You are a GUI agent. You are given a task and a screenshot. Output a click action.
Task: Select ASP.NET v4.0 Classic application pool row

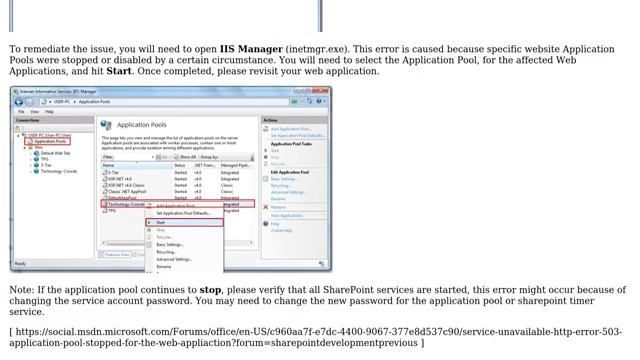click(x=178, y=185)
